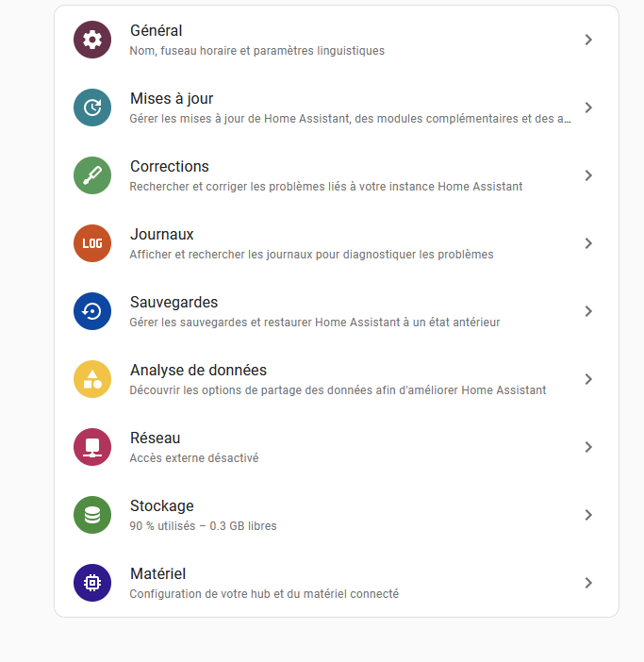Open chevron arrow next to Mises à jour
This screenshot has width=644, height=662.
pyautogui.click(x=588, y=108)
